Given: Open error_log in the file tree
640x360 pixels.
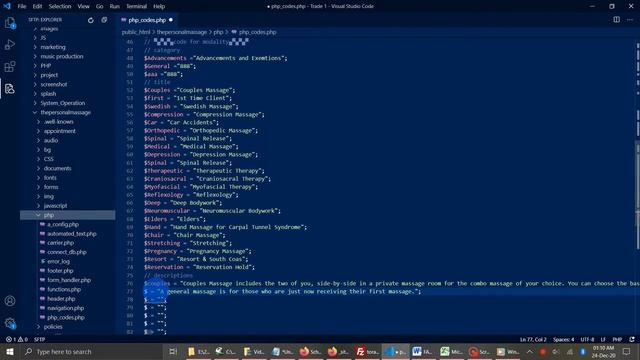Looking at the screenshot, I should point(58,262).
